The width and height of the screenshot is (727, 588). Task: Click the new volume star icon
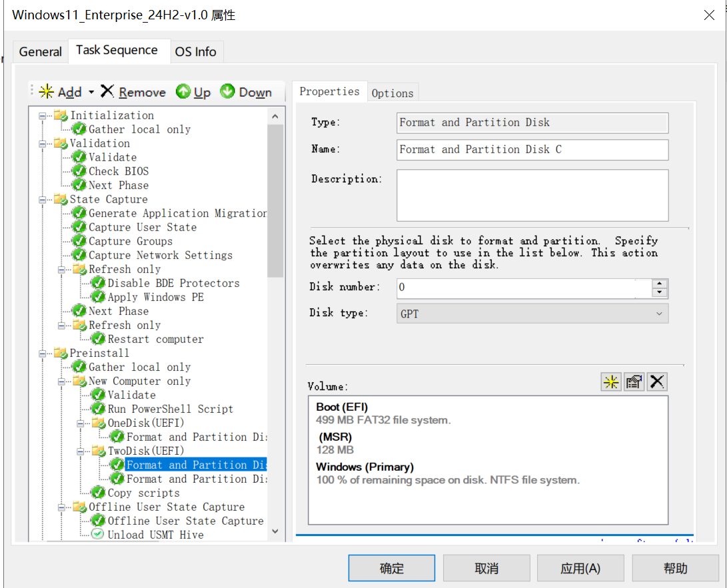click(x=611, y=382)
